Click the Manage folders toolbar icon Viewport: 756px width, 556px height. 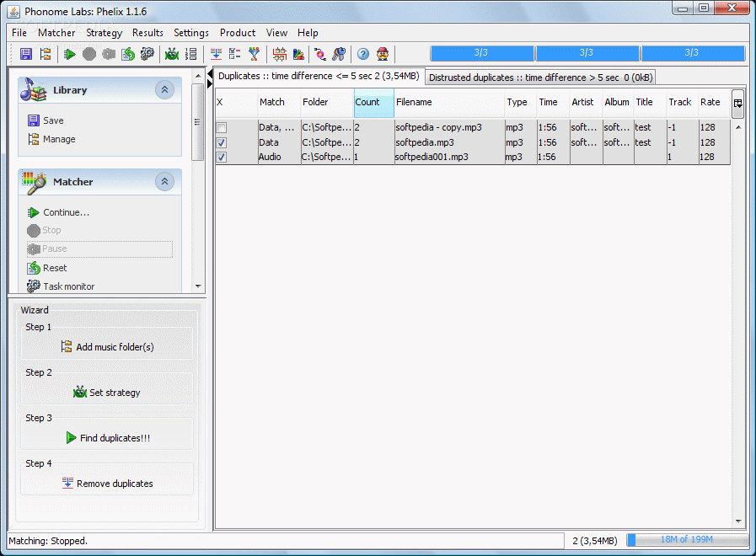[46, 54]
